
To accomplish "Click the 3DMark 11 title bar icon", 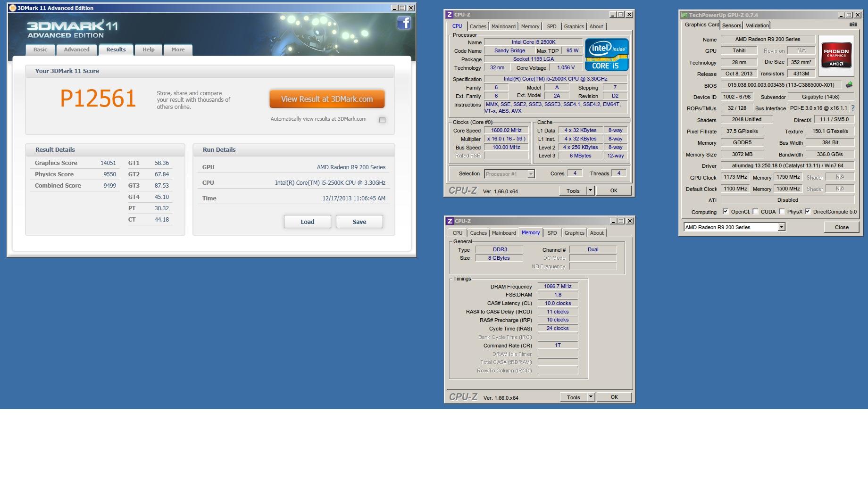I will (13, 8).
